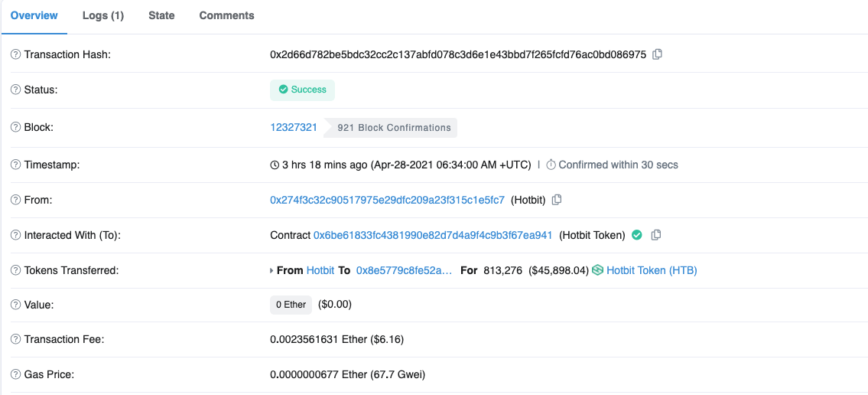The height and width of the screenshot is (395, 868).
Task: Click help icon beside Transaction Hash
Action: (x=15, y=55)
